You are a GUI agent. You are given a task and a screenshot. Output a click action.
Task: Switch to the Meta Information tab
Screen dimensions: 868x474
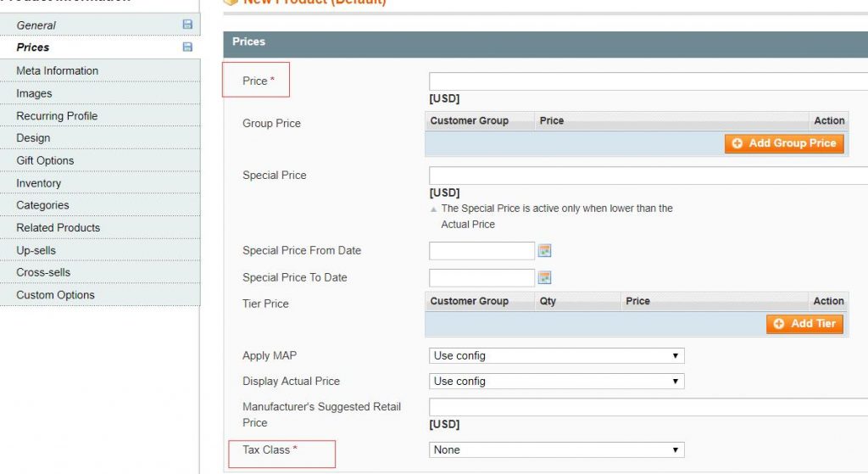point(58,71)
